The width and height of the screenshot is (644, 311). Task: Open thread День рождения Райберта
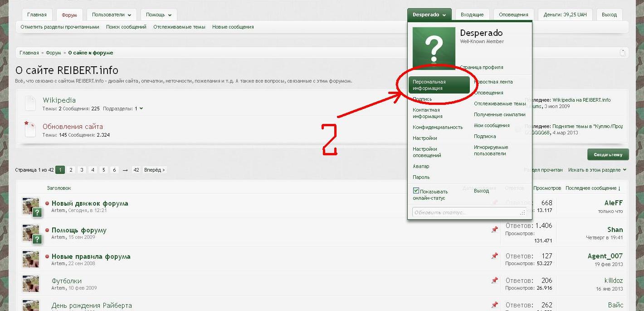click(92, 306)
